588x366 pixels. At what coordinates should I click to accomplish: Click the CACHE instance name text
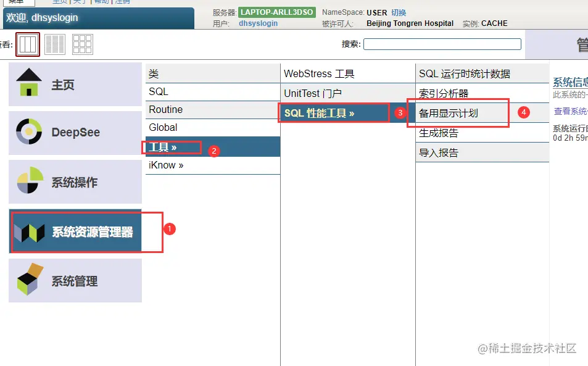pos(494,23)
